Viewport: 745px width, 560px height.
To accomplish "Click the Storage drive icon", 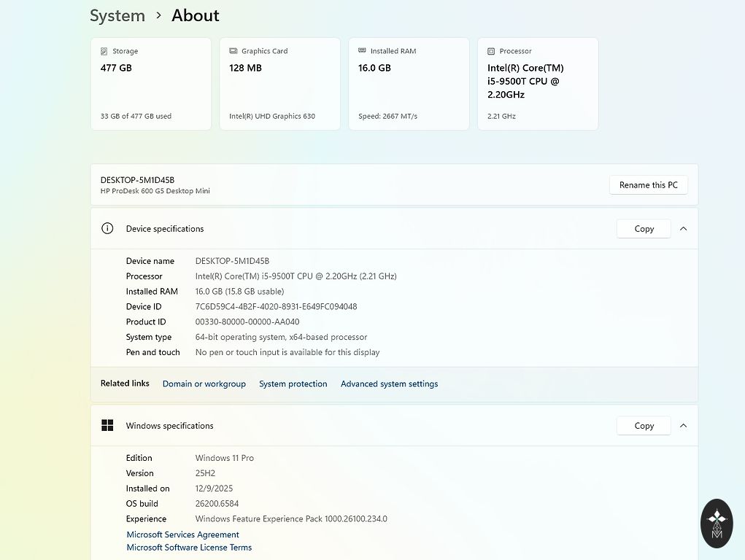I will pos(104,52).
